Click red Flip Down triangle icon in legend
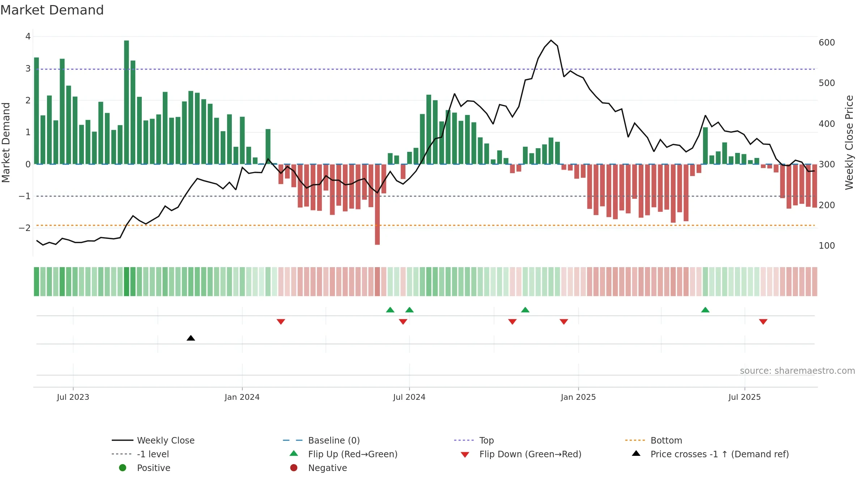This screenshot has width=868, height=488. point(465,455)
